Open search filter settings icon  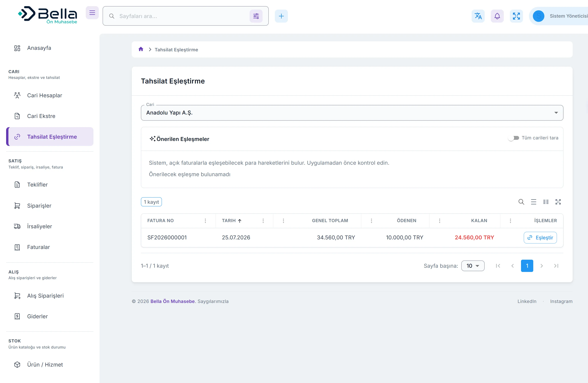pyautogui.click(x=256, y=16)
